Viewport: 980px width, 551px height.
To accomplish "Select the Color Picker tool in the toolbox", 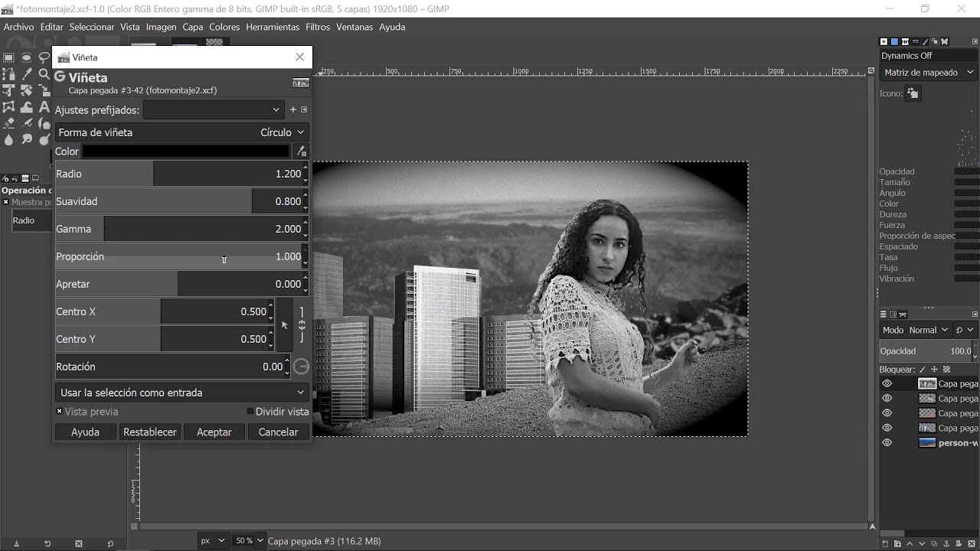I will [27, 74].
